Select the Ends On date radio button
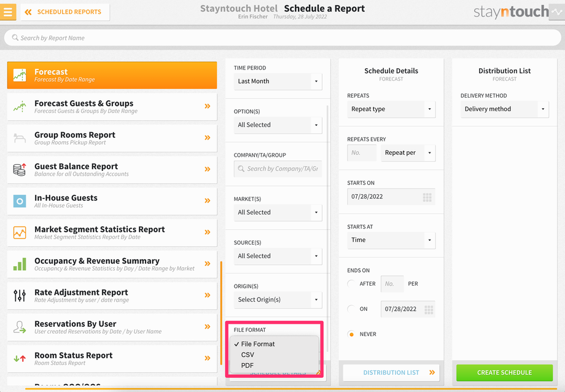565x392 pixels. pos(351,309)
